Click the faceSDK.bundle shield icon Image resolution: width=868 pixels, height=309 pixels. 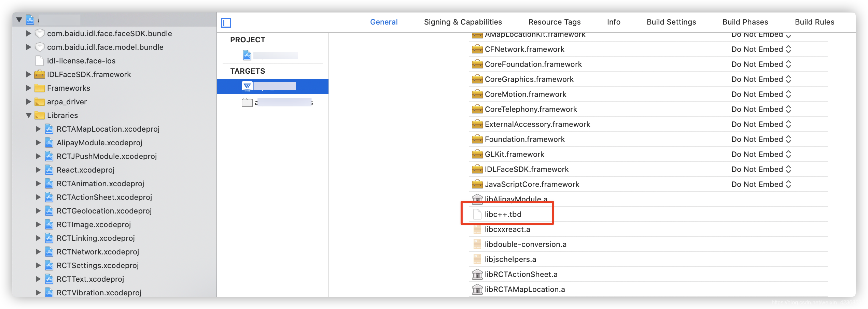[40, 33]
